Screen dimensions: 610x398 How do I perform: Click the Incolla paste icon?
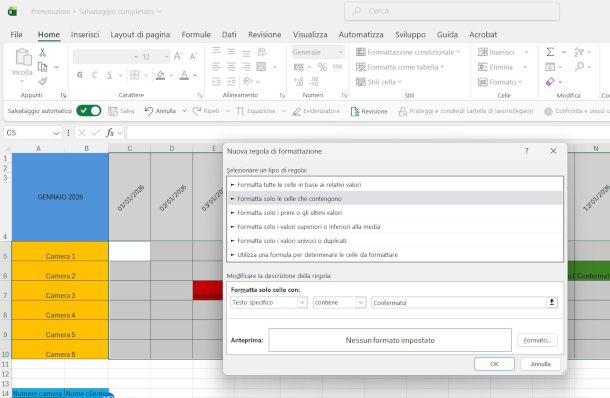click(x=23, y=57)
